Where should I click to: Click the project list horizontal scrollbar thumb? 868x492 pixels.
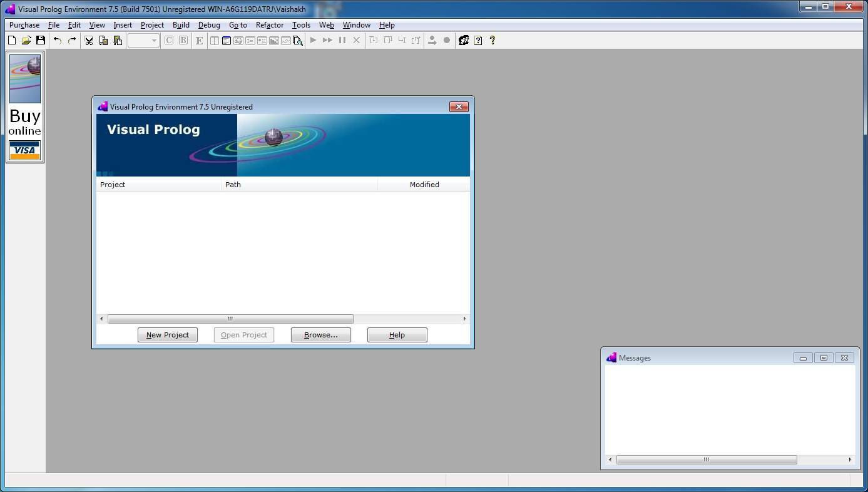point(230,319)
